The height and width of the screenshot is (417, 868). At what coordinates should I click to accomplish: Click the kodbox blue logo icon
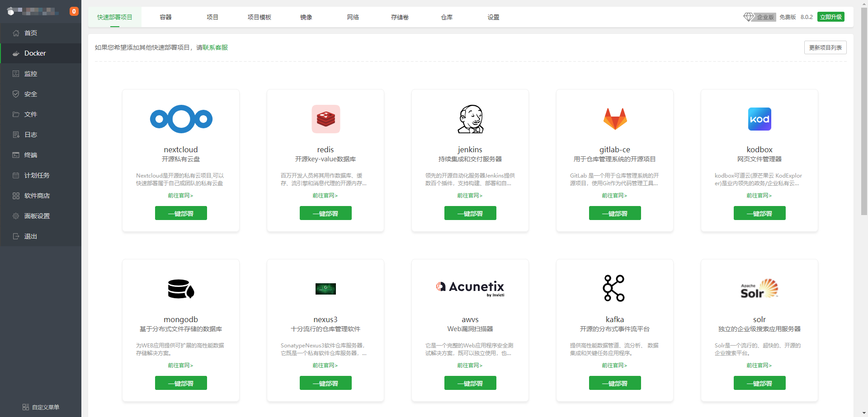click(759, 119)
